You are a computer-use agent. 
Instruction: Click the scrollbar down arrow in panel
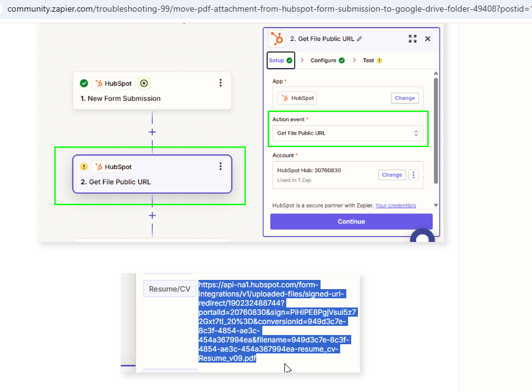pyautogui.click(x=436, y=206)
